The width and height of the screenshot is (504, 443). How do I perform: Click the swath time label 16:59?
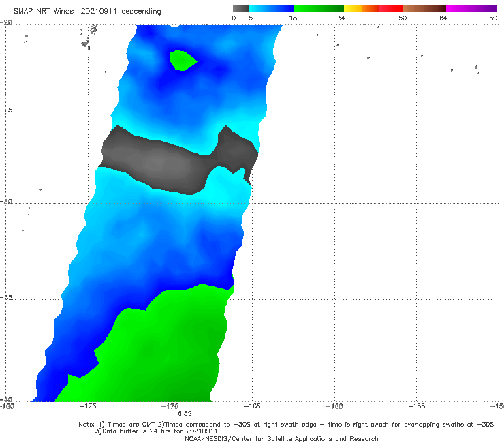click(183, 414)
